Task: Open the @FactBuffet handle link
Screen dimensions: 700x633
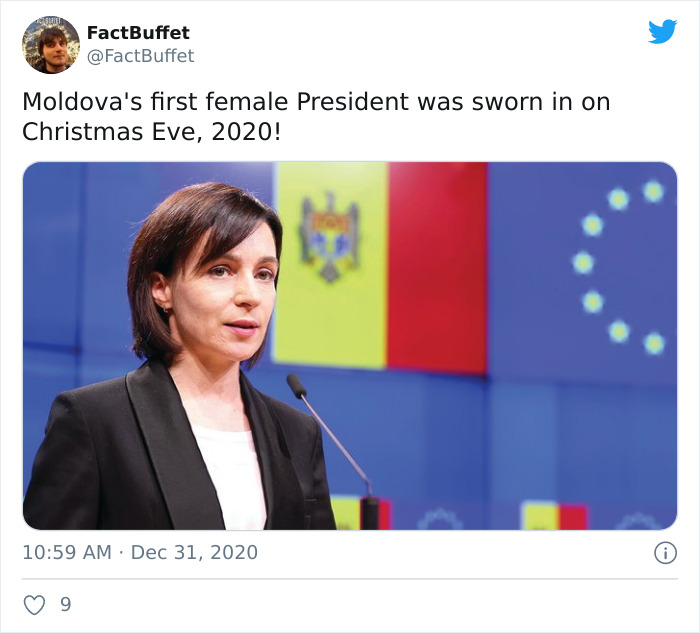Action: (141, 56)
